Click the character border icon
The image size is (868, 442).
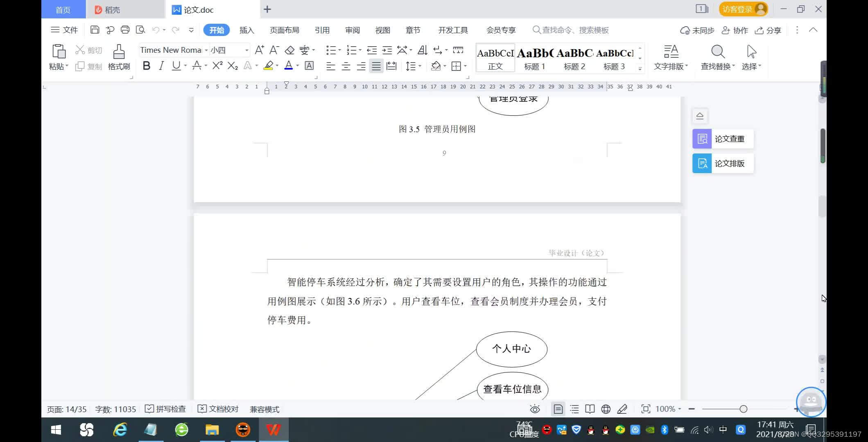[x=309, y=65]
